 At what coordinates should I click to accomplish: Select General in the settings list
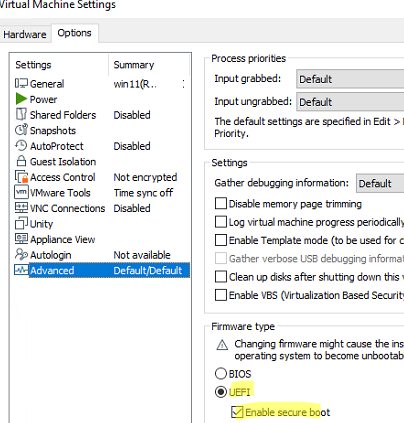102,83
